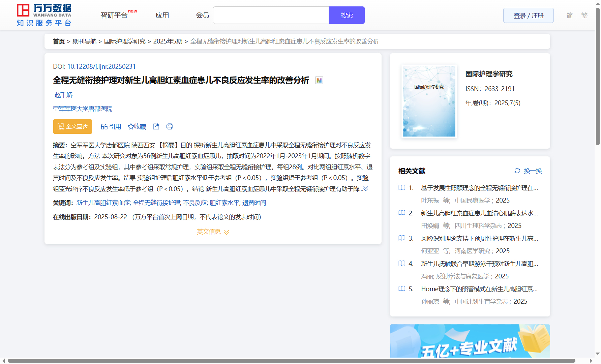Screen dimensions: 601x364
Task: Open the 智研平台 menu
Action: click(x=114, y=16)
